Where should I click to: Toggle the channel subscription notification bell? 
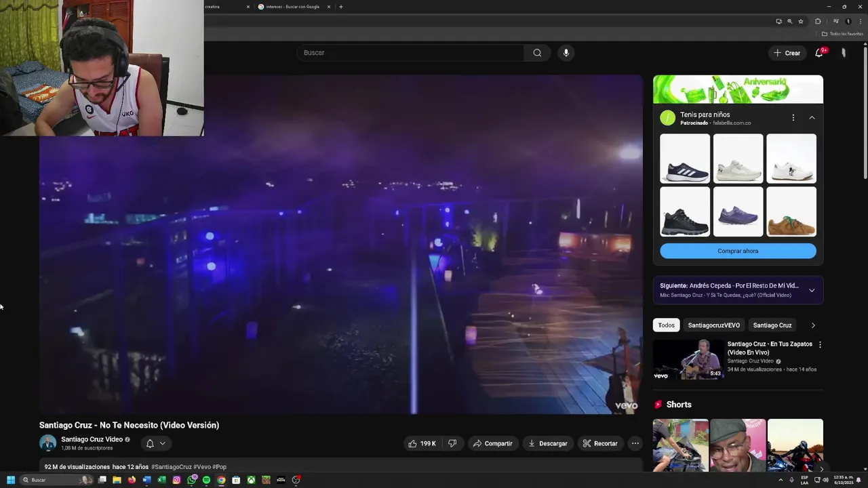(156, 443)
